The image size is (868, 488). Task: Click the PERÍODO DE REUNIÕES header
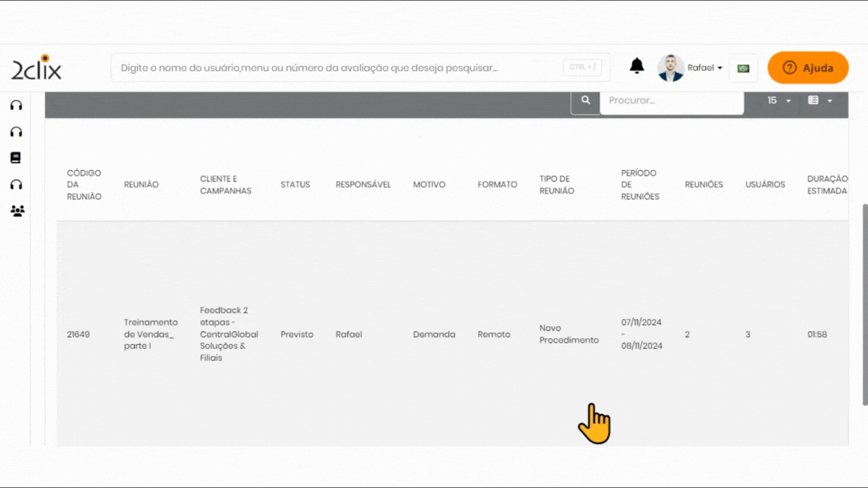pos(640,185)
